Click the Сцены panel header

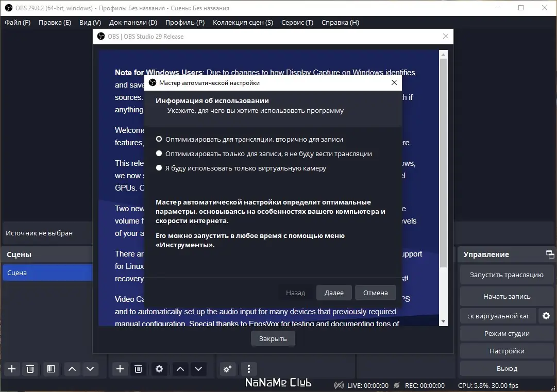click(x=47, y=254)
